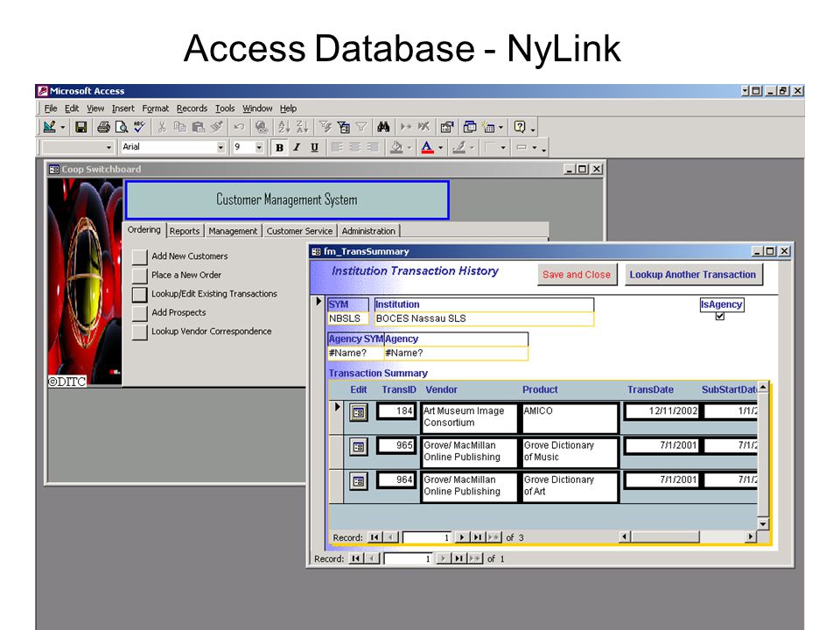Toggle the IsAgency checkbox

click(720, 316)
